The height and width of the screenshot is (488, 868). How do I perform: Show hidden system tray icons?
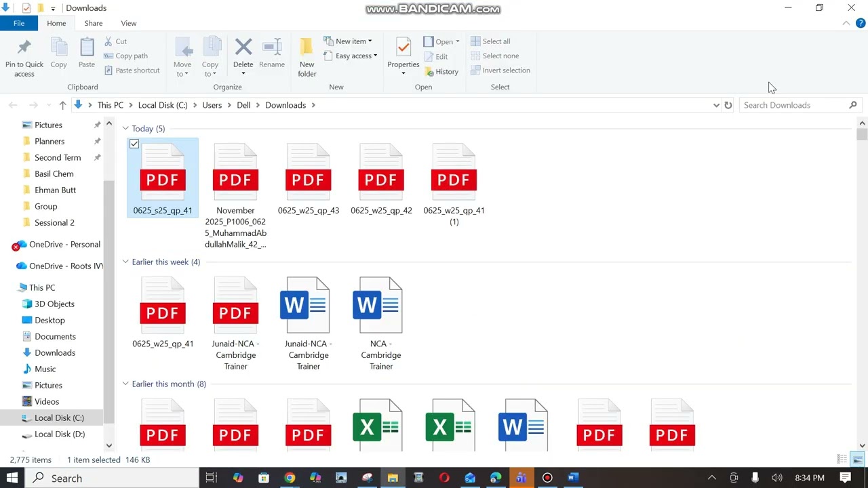(711, 478)
